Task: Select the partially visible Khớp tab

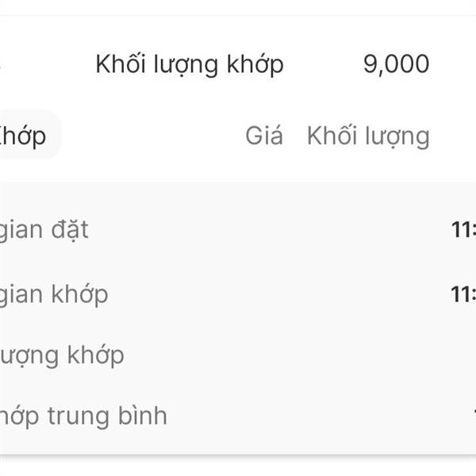Action: coord(24,136)
